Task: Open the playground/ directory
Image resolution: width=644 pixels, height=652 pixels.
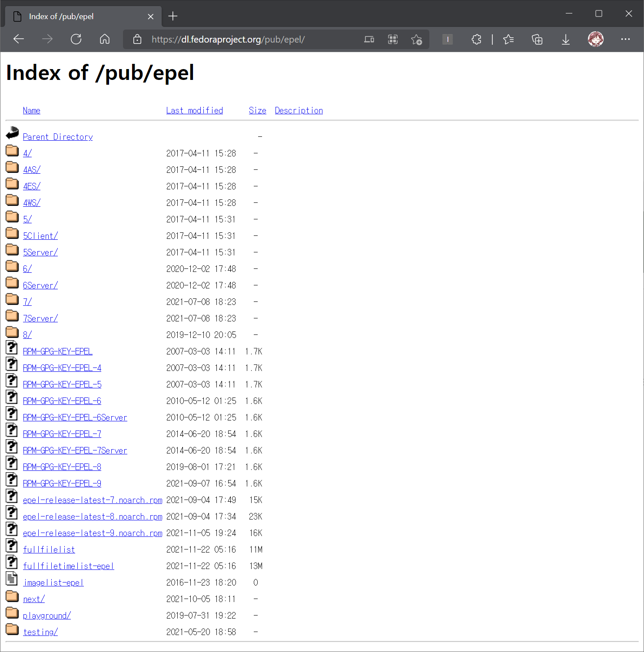Action: [47, 616]
